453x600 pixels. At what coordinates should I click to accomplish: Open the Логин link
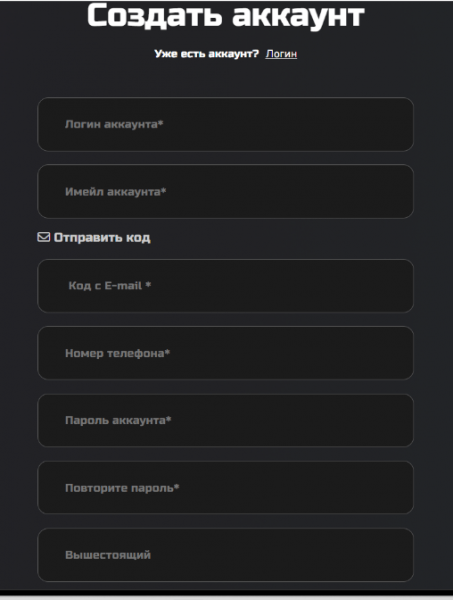click(x=281, y=54)
